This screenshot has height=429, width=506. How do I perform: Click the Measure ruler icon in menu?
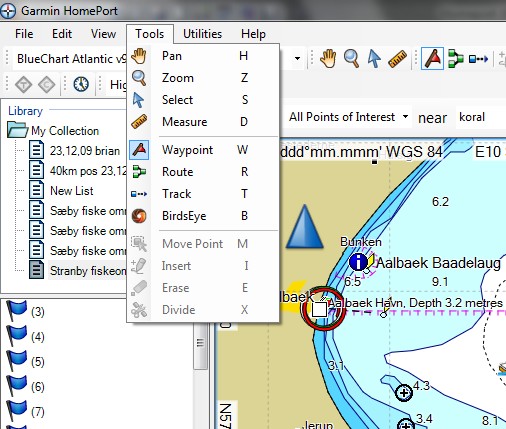pos(139,122)
